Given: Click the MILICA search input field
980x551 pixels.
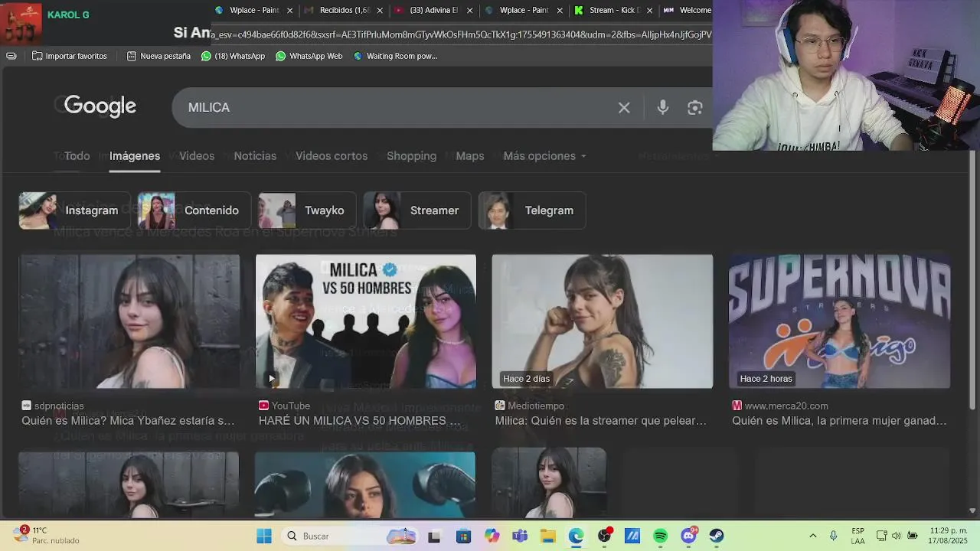Looking at the screenshot, I should click(398, 108).
